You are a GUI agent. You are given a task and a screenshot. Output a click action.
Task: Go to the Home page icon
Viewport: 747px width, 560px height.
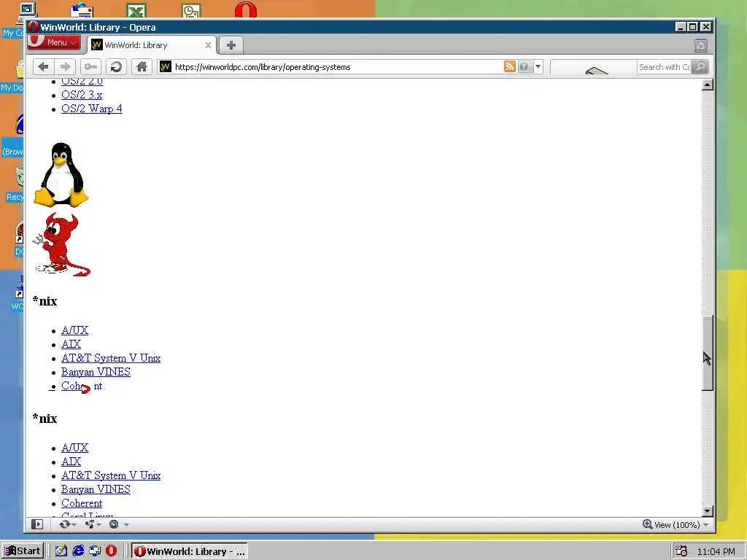click(142, 66)
